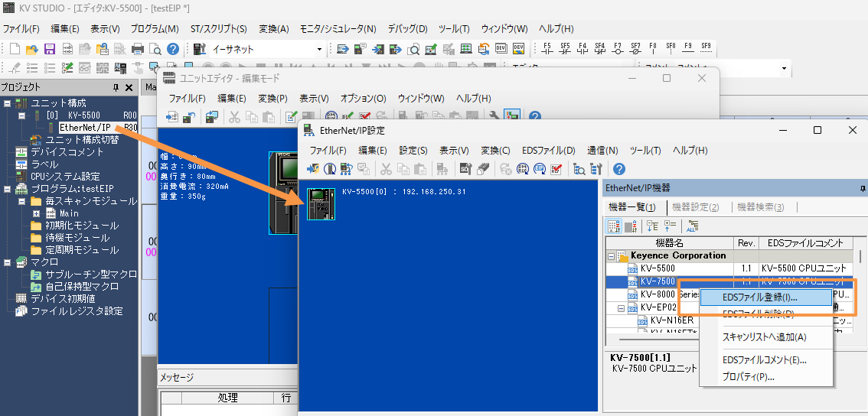
Task: Click the help icon in Unit Editor toolbar
Action: click(535, 117)
